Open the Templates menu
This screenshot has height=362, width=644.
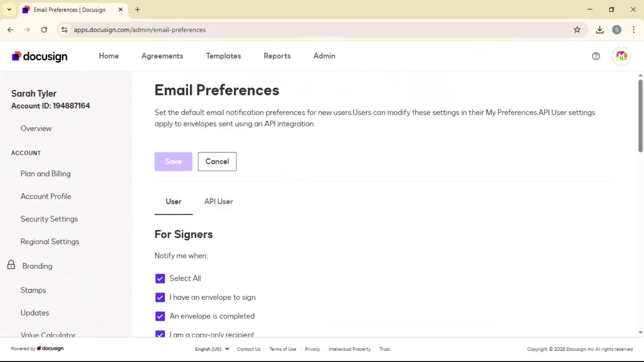click(x=223, y=56)
